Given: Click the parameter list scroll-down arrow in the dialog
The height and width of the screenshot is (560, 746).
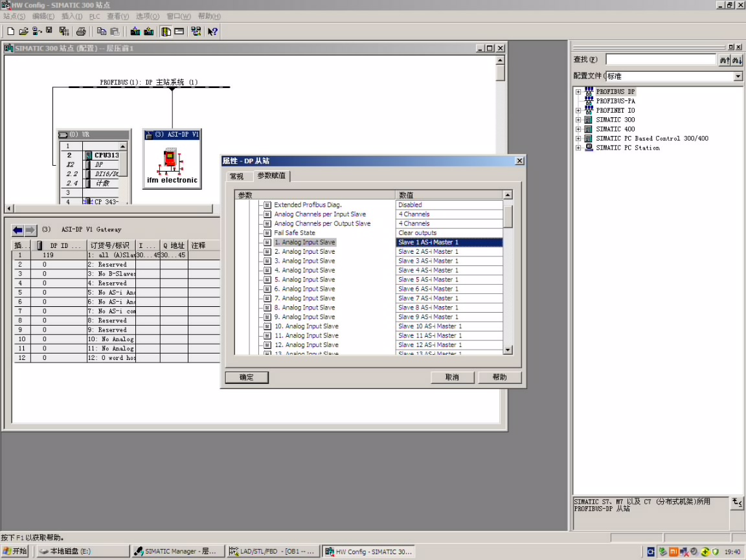Looking at the screenshot, I should 508,350.
